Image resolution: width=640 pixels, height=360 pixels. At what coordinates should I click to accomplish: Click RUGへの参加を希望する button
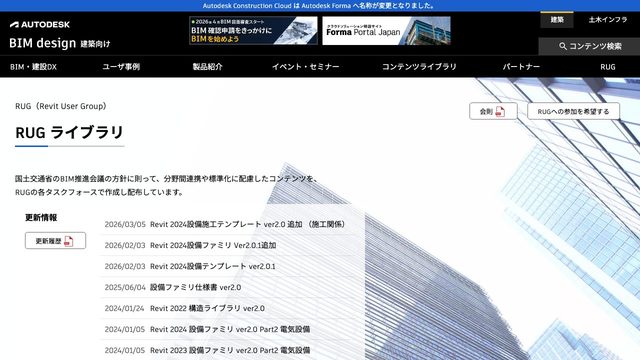573,111
